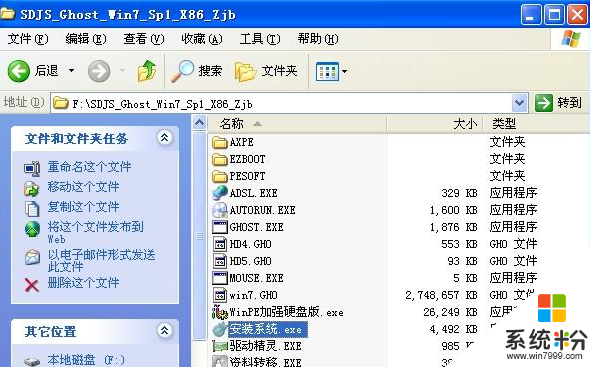The width and height of the screenshot is (590, 367).
Task: Select the win7.GHO file icon
Action: (x=220, y=295)
